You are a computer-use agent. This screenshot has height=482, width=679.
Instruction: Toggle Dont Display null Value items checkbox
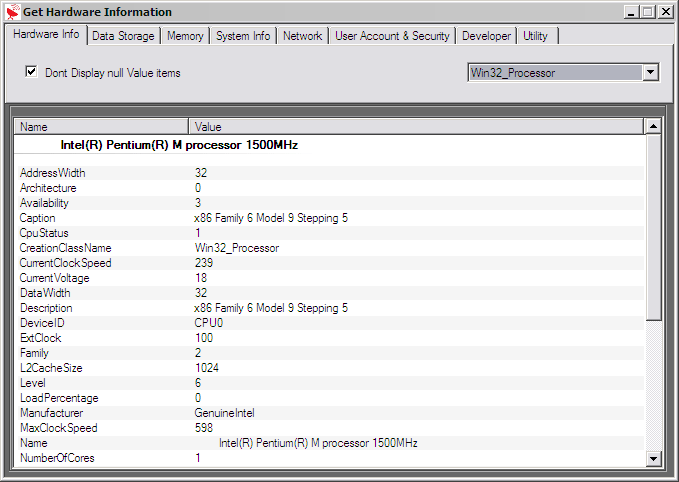click(x=31, y=71)
